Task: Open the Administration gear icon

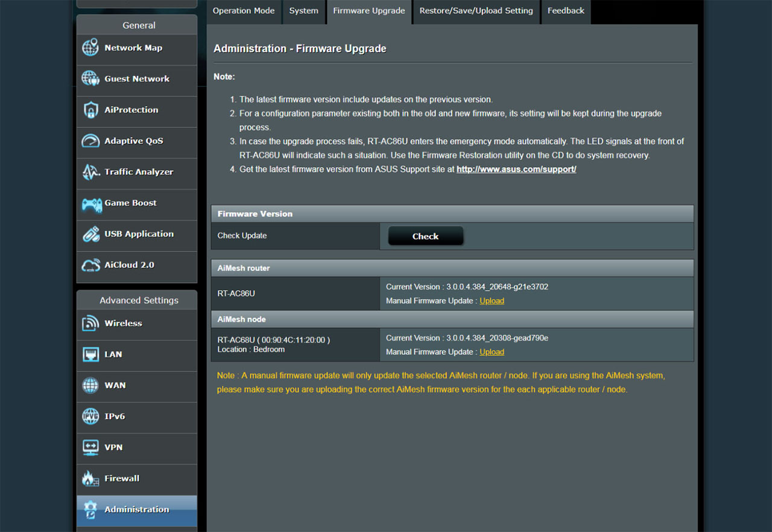Action: point(90,510)
